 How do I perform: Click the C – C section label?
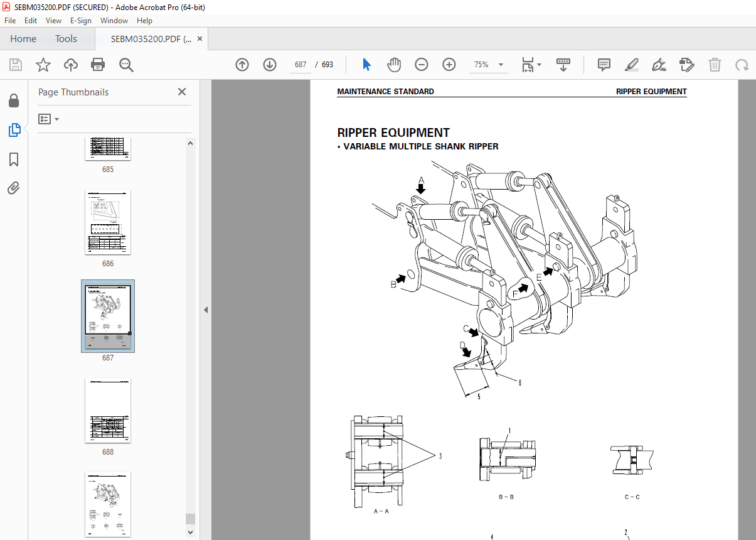pyautogui.click(x=632, y=497)
